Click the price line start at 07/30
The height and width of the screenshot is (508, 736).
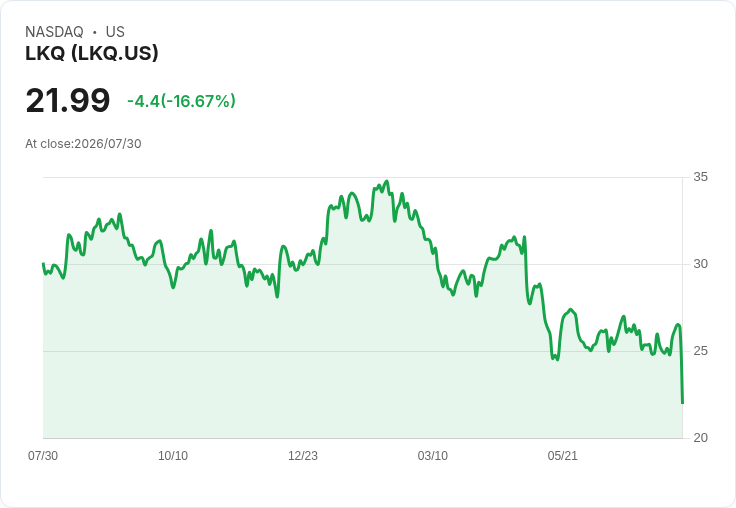43,264
